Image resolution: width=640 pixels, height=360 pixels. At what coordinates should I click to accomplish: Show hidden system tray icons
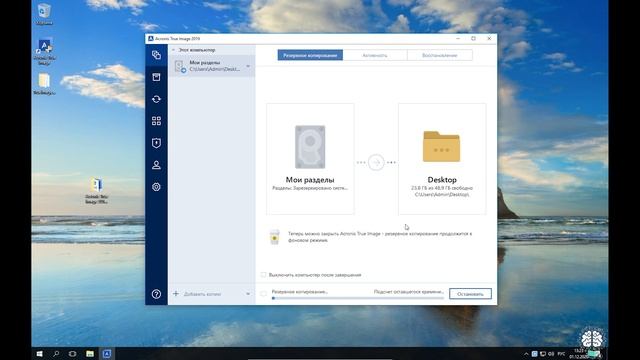[x=526, y=354]
